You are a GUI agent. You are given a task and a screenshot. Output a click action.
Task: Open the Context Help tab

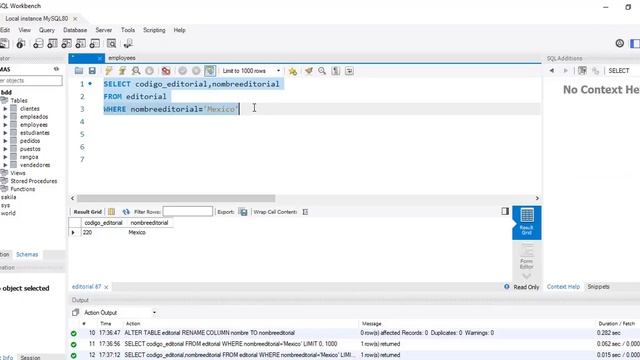pos(563,287)
